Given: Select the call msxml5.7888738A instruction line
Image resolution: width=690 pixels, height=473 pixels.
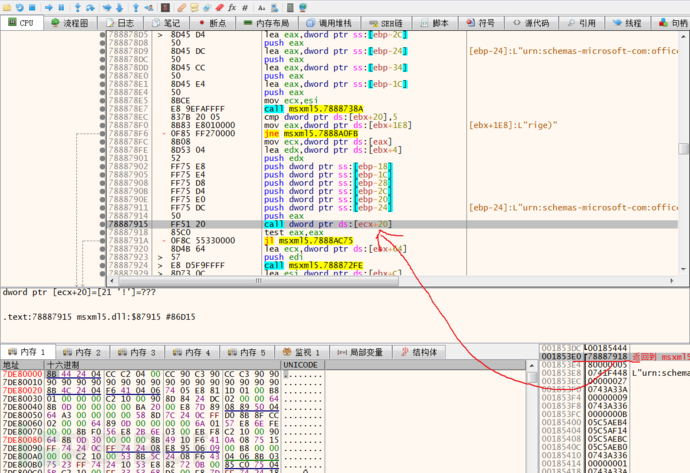Looking at the screenshot, I should 311,108.
